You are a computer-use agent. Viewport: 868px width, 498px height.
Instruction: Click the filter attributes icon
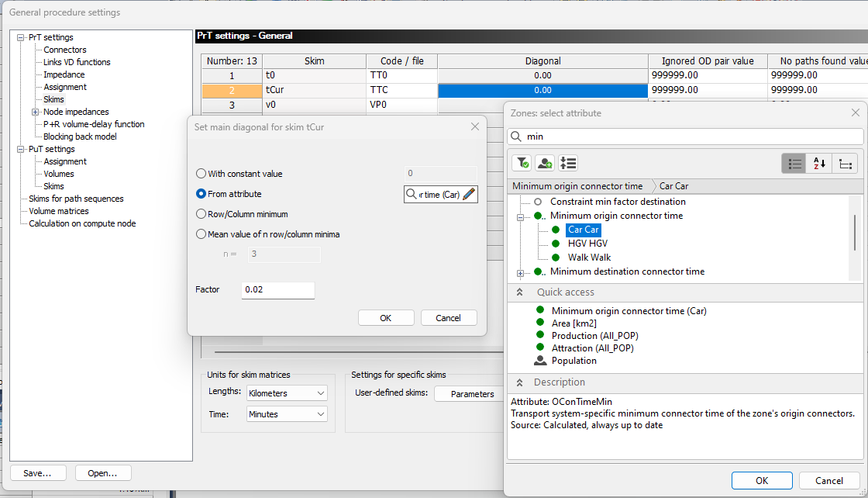(522, 163)
